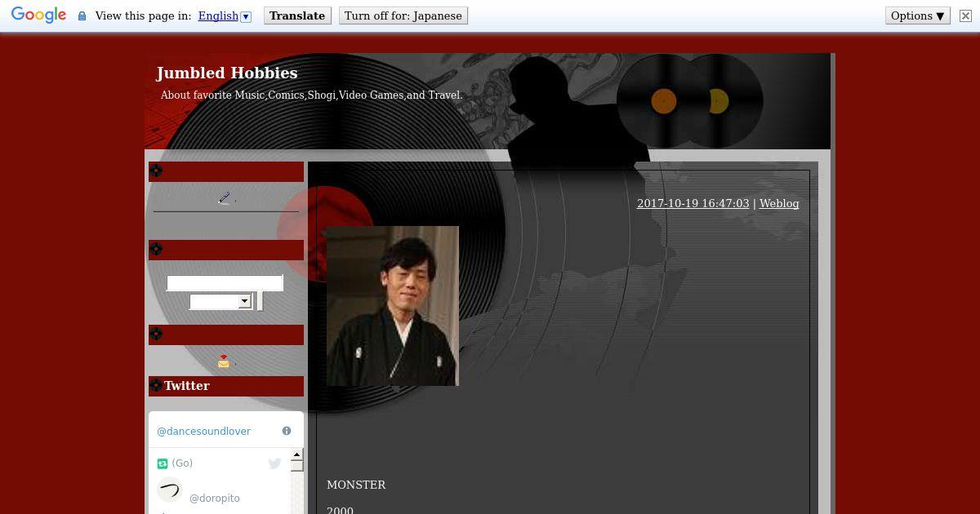Image resolution: width=980 pixels, height=514 pixels.
Task: Open the Jumbled Hobbies blog title
Action: tap(227, 73)
